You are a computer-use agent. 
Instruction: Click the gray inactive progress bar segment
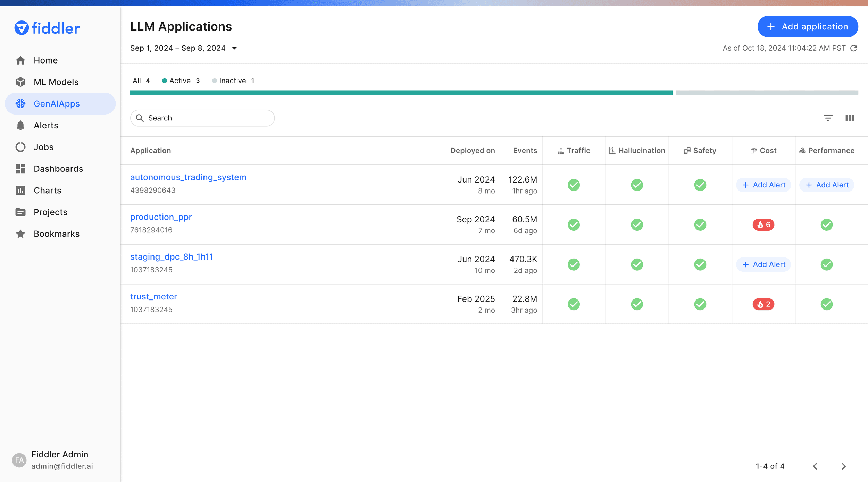click(767, 93)
